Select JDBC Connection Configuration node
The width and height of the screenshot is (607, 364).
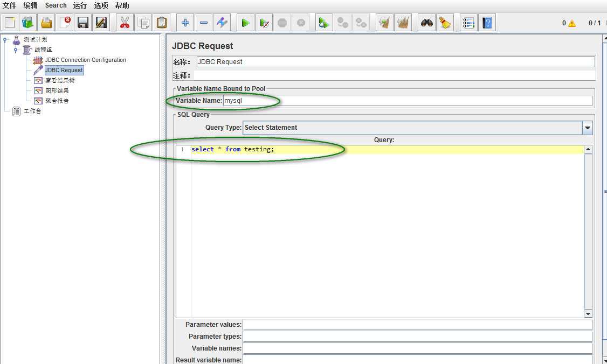click(x=86, y=60)
